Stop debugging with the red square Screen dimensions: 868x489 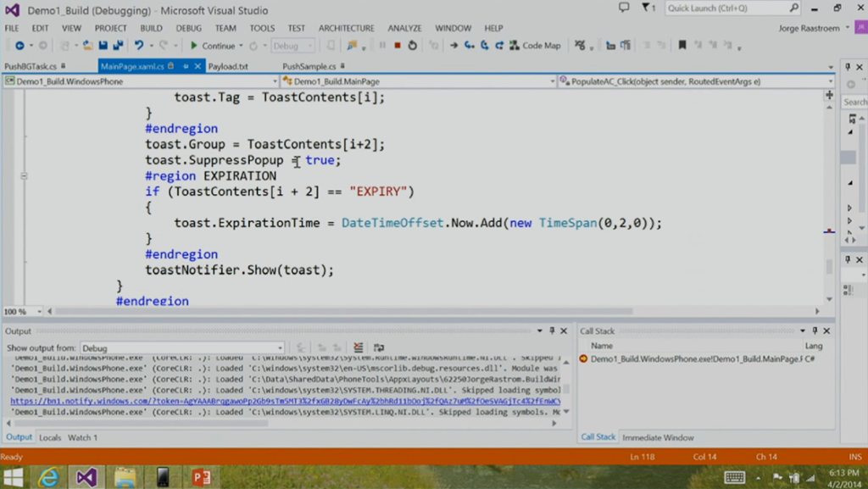click(398, 46)
